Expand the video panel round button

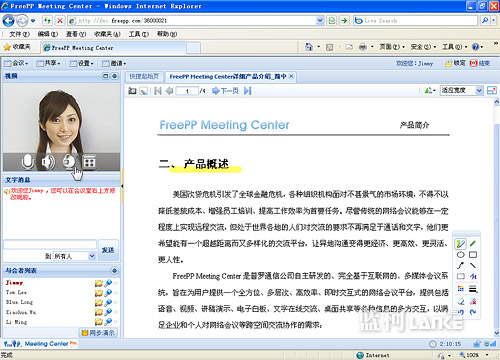coord(114,76)
